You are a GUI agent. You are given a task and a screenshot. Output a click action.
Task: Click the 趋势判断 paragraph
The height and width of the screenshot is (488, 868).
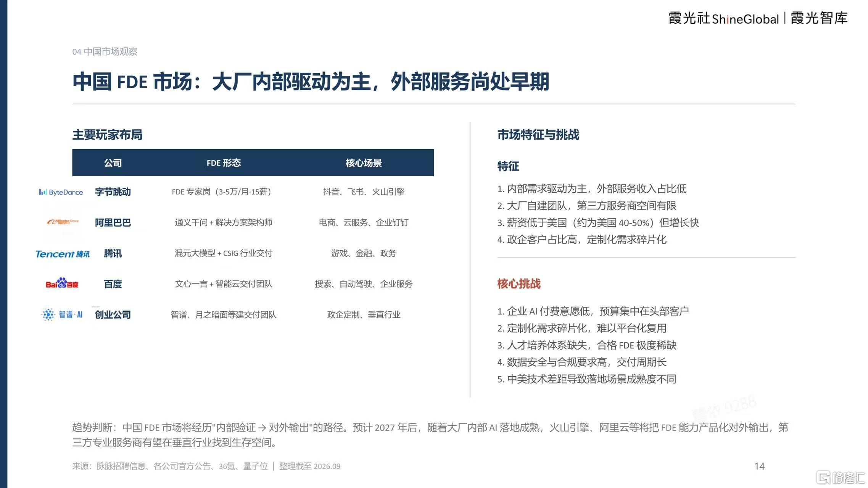[x=430, y=435]
